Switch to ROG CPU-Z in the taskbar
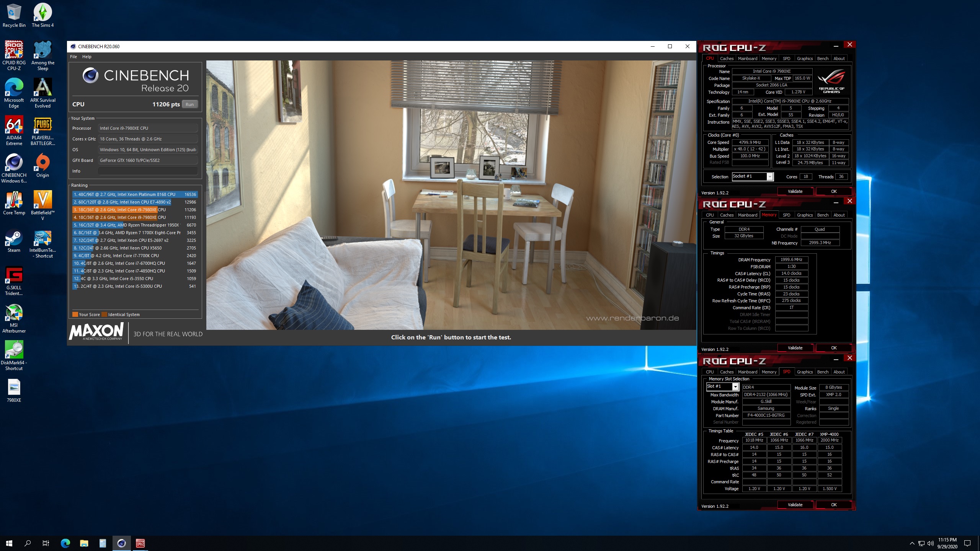 coord(140,543)
